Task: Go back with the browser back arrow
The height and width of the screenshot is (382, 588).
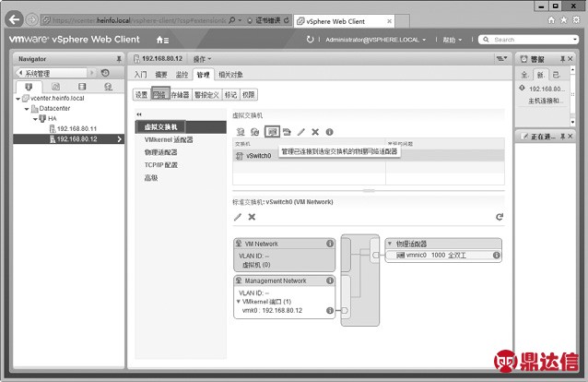Action: coord(14,19)
